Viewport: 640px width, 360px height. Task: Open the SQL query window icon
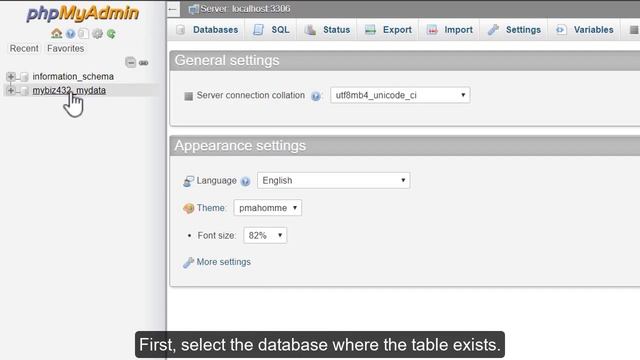tap(84, 34)
